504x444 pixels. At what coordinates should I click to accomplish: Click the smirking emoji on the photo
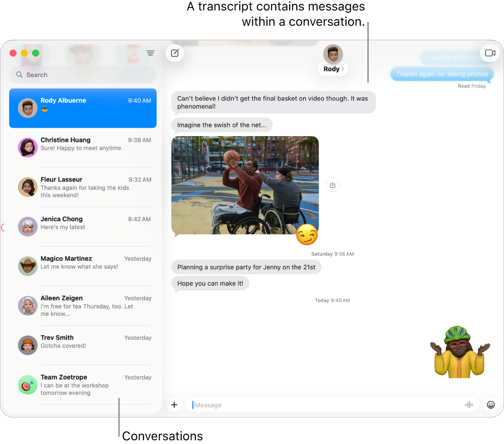click(x=308, y=235)
